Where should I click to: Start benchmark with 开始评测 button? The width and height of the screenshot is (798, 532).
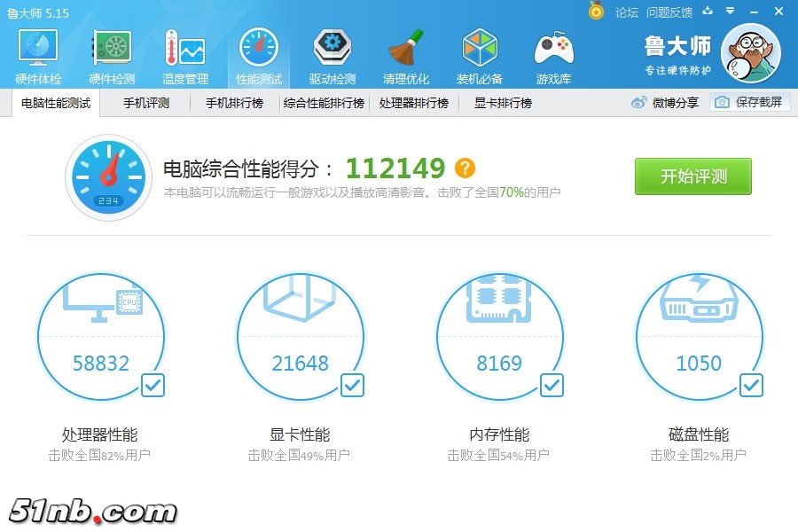click(x=693, y=176)
